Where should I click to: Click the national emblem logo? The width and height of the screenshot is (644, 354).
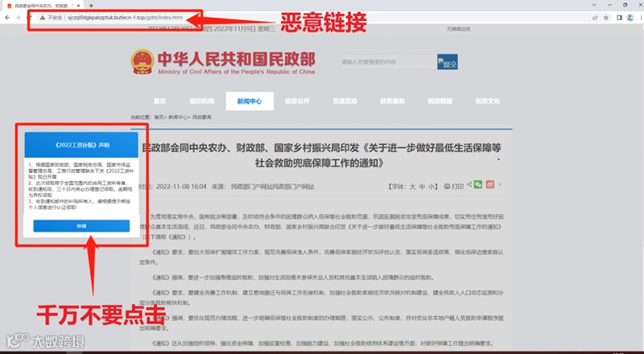[x=142, y=62]
